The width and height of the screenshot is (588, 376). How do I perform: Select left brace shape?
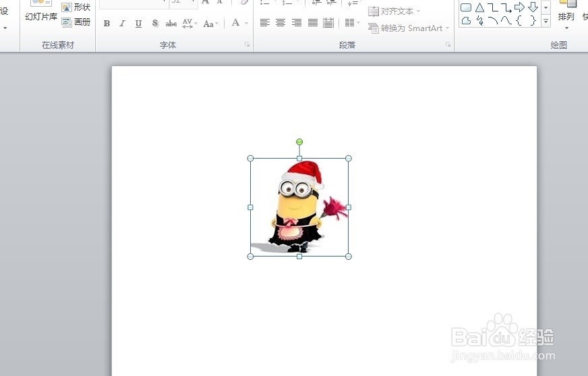click(x=519, y=21)
